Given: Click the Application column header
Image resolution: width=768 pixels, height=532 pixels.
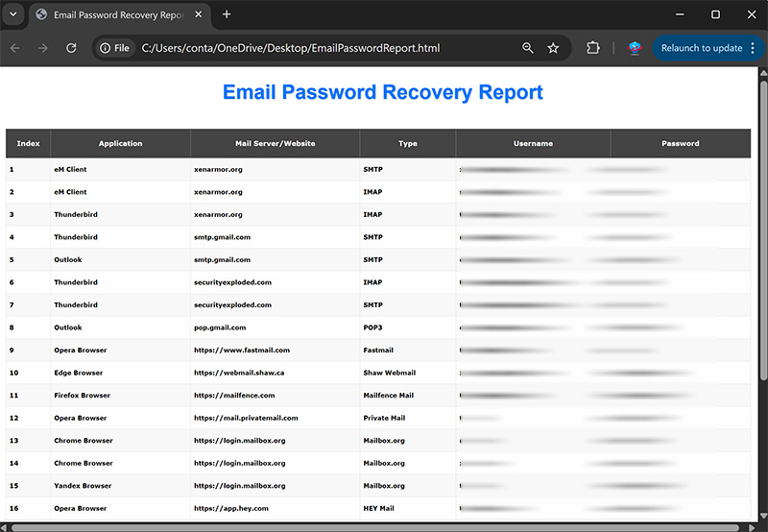Looking at the screenshot, I should (121, 143).
